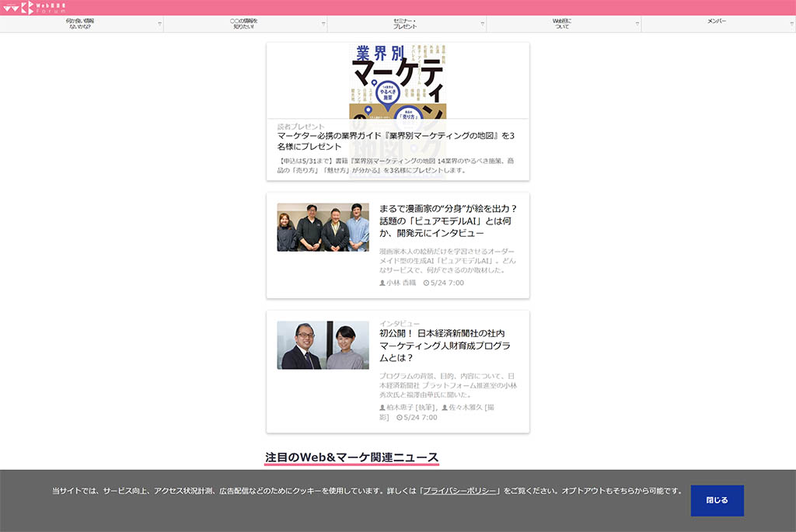
Task: Click the person icon beside 小林 香織
Action: [x=382, y=283]
